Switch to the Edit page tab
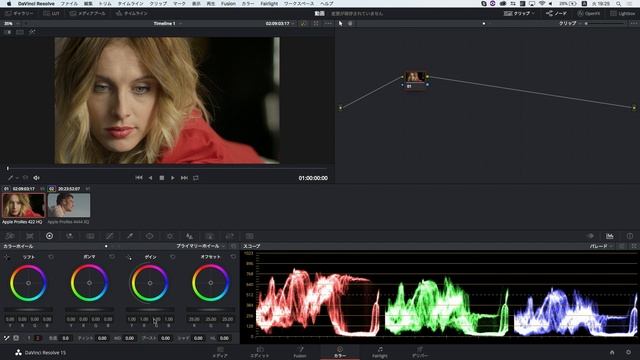This screenshot has height=360, width=640. coord(260,352)
